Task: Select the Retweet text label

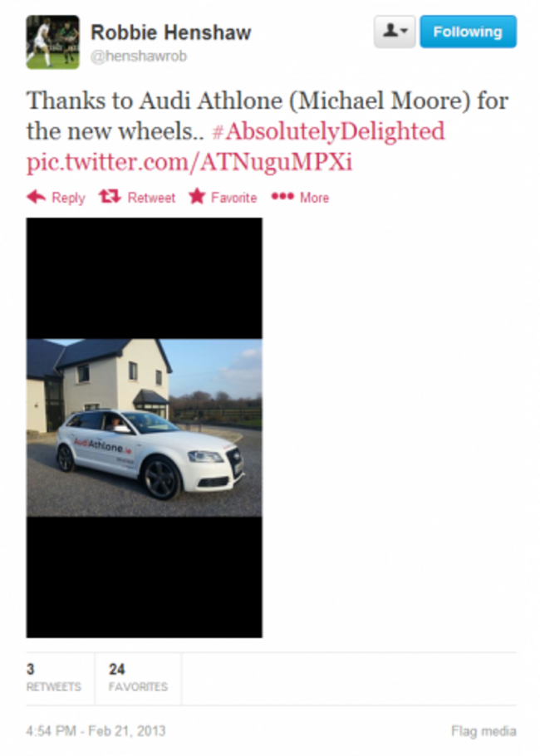Action: click(151, 198)
